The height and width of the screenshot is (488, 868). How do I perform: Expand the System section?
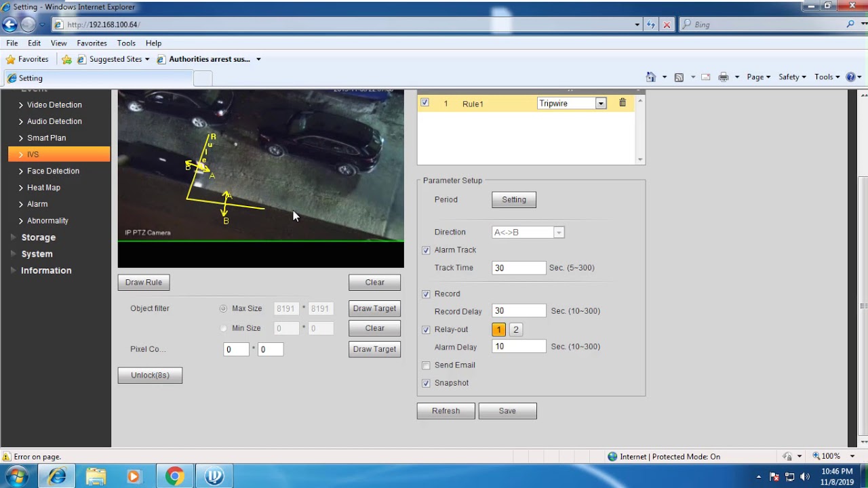click(37, 253)
